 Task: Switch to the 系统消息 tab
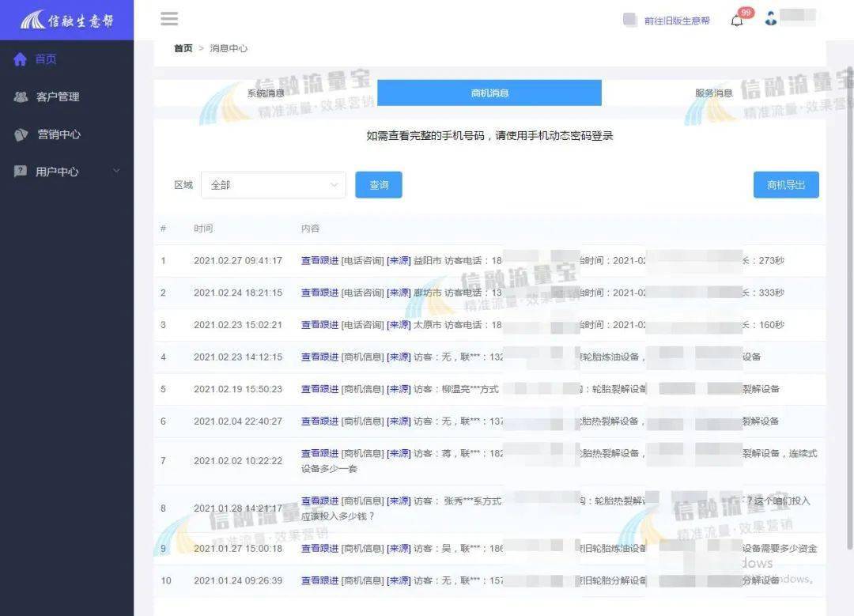[266, 93]
